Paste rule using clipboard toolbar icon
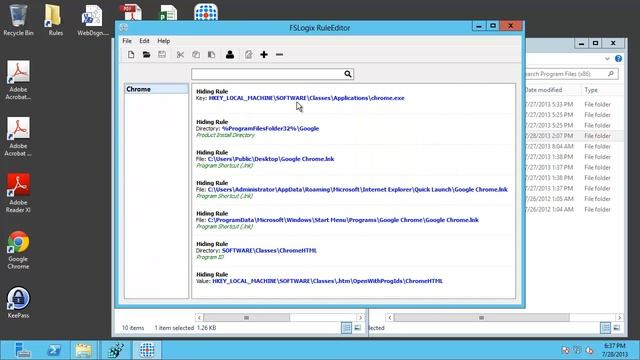Screen dimensions: 640x360 211,55
